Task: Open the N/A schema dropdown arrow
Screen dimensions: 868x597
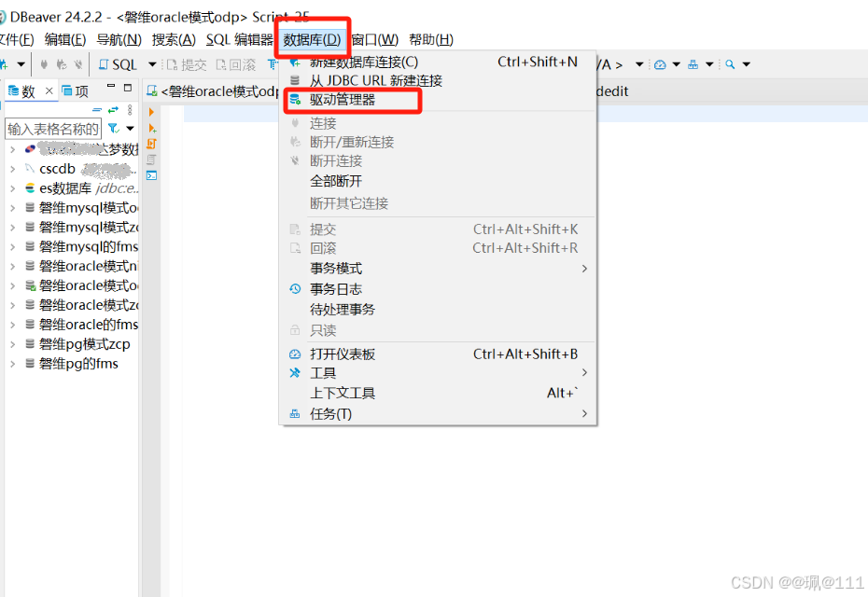Action: (639, 64)
